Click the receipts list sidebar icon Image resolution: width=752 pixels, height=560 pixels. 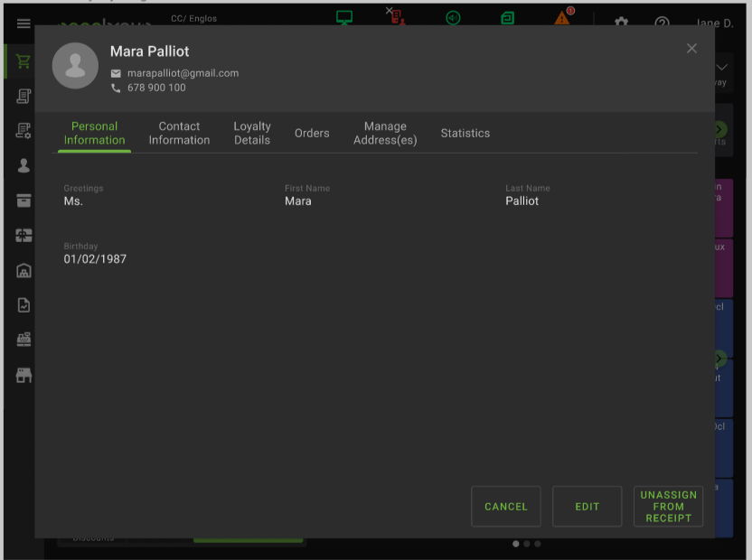pos(23,97)
